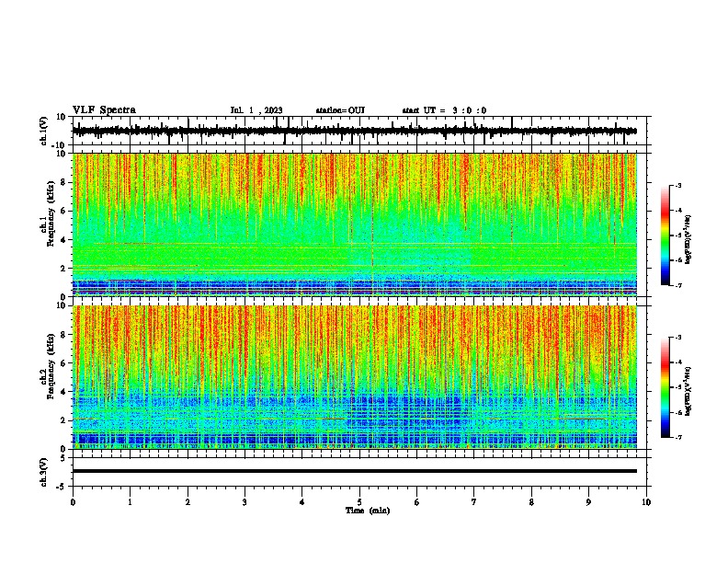Screen dimensions: 728x563
Task: Click the '-7' label on ch.2 colorbar
Action: pos(677,438)
